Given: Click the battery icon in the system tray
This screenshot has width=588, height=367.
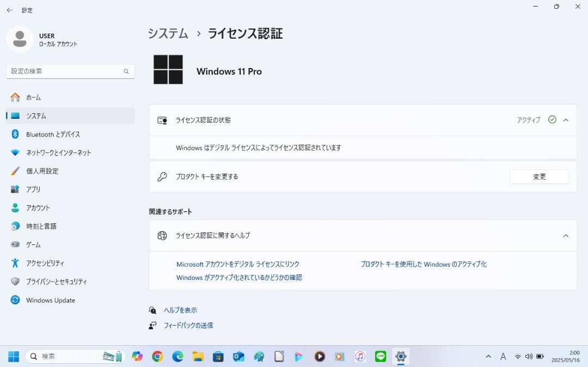Looking at the screenshot, I should [x=539, y=357].
